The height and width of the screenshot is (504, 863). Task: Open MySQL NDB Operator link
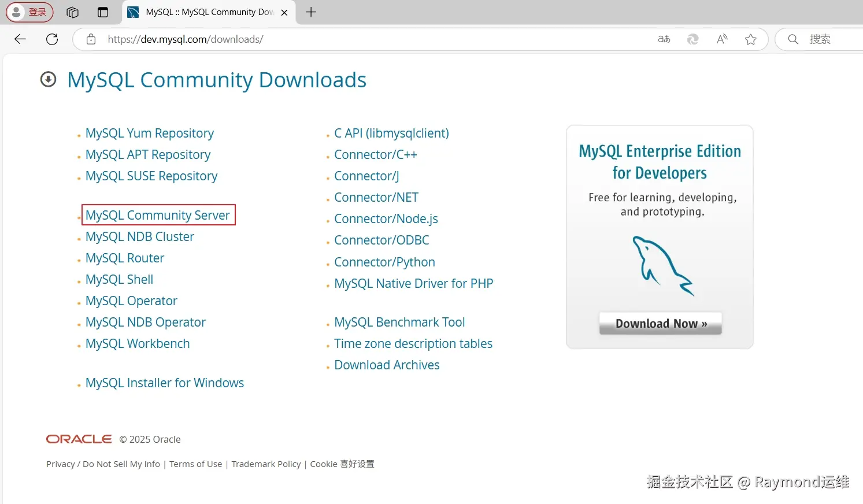[146, 323]
